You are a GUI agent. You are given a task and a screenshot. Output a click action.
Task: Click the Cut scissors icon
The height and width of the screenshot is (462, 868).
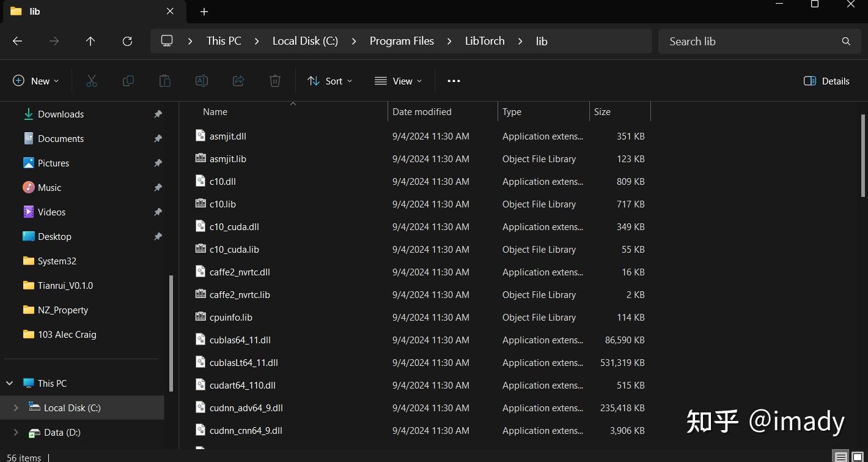point(92,81)
